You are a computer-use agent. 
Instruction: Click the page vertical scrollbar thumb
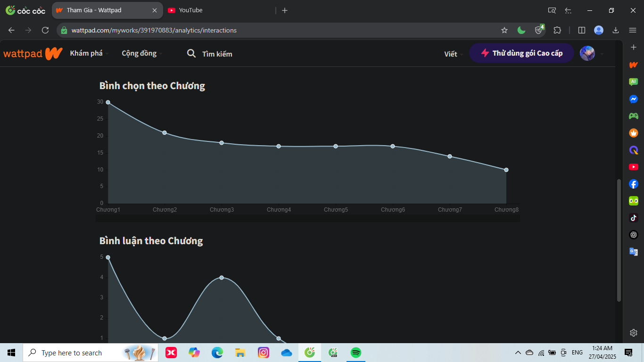click(x=619, y=240)
